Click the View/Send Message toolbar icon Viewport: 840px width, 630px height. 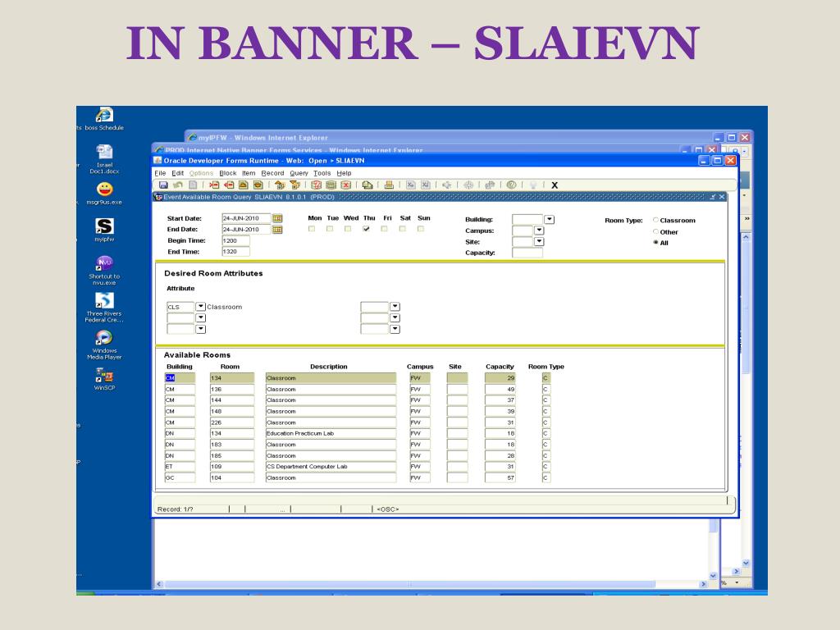(367, 185)
